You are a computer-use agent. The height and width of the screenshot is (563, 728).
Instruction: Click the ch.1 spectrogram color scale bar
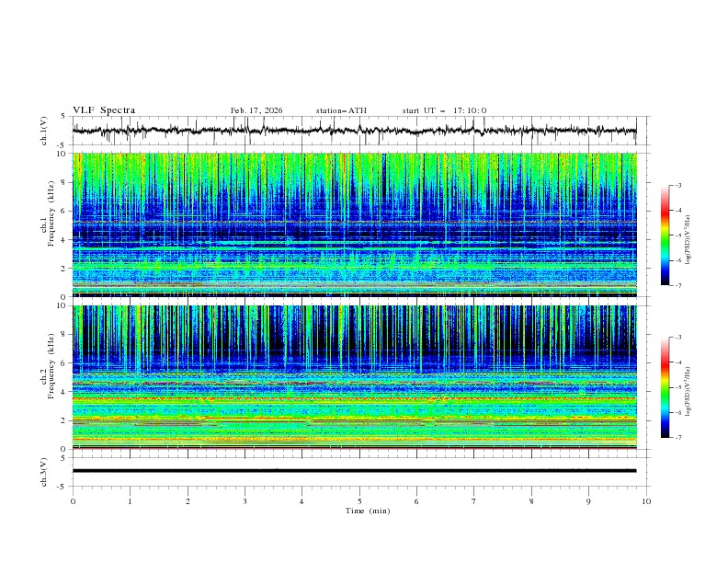(x=665, y=236)
